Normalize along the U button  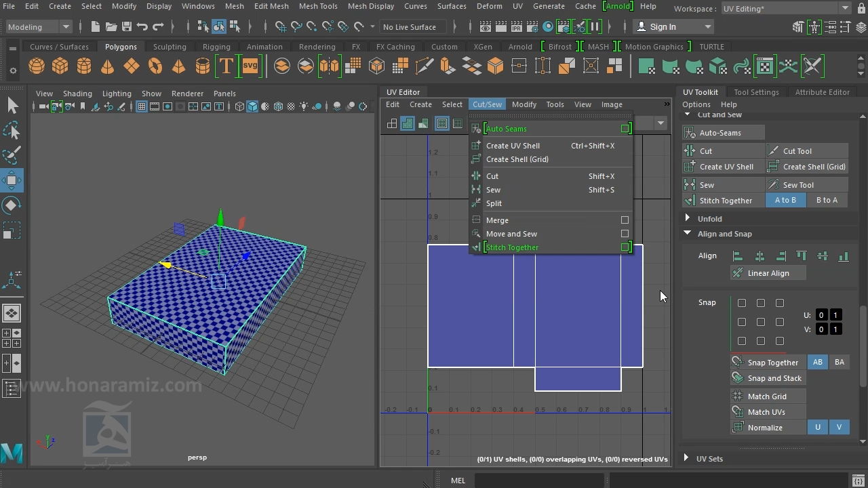817,428
